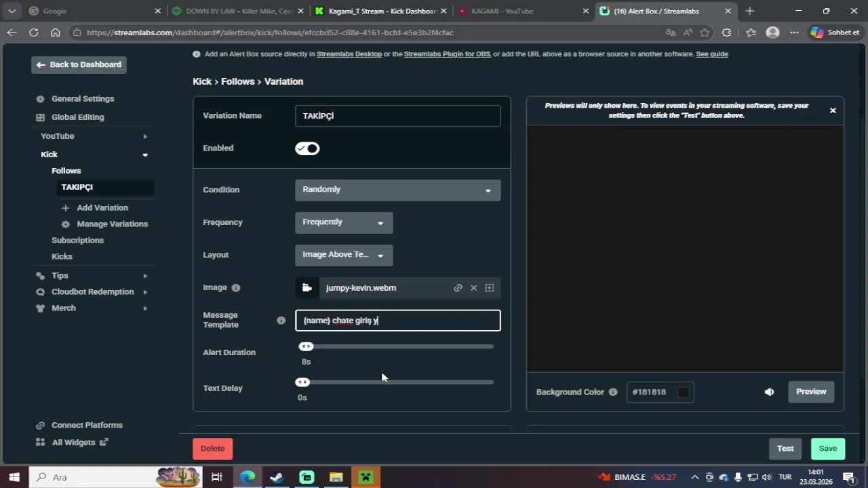Open the media gallery grid icon
The image size is (868, 488).
pyautogui.click(x=490, y=288)
